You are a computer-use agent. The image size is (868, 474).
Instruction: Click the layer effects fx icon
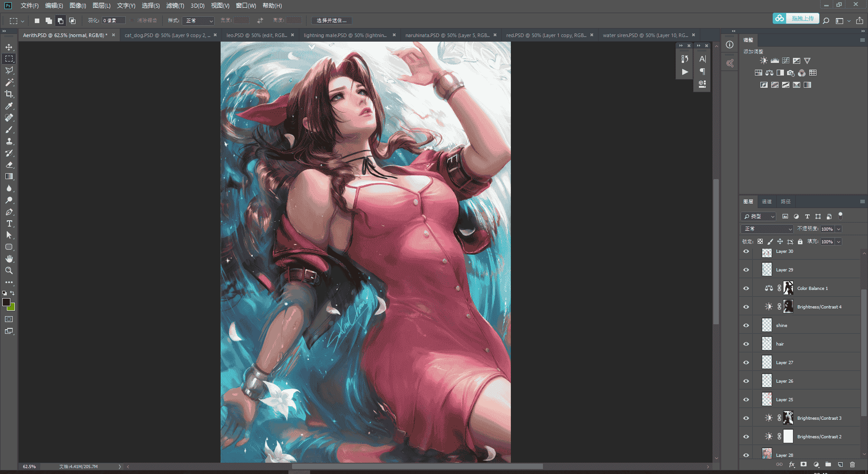click(792, 465)
